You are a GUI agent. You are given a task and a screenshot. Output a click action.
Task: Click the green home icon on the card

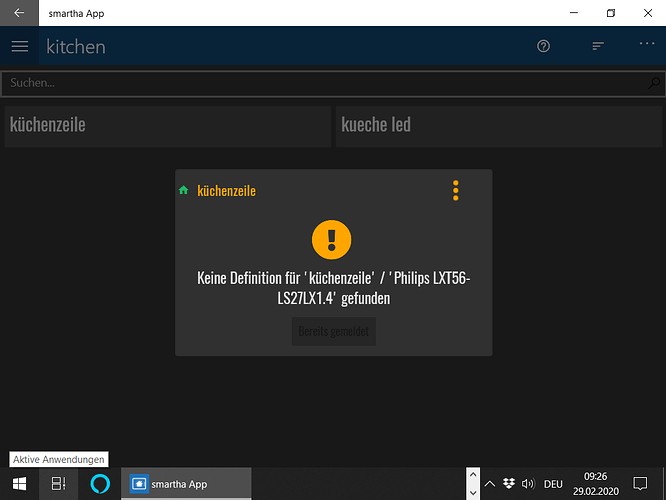click(183, 190)
